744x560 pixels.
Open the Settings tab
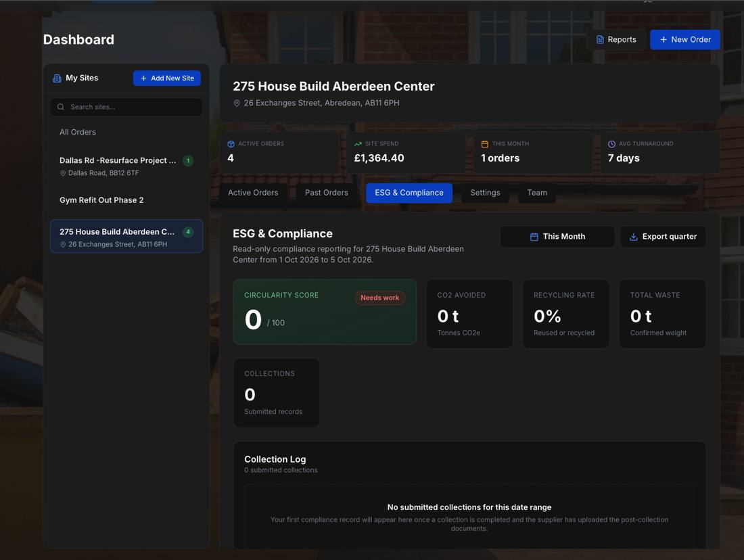point(485,193)
